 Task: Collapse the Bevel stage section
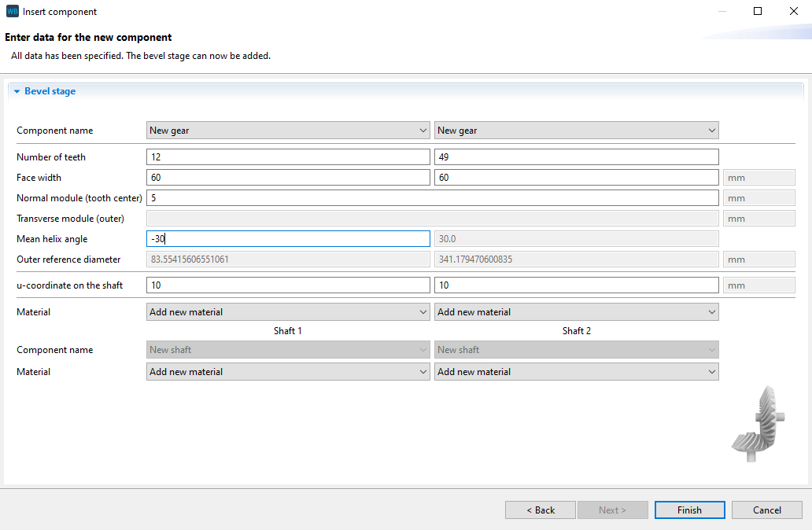point(17,92)
